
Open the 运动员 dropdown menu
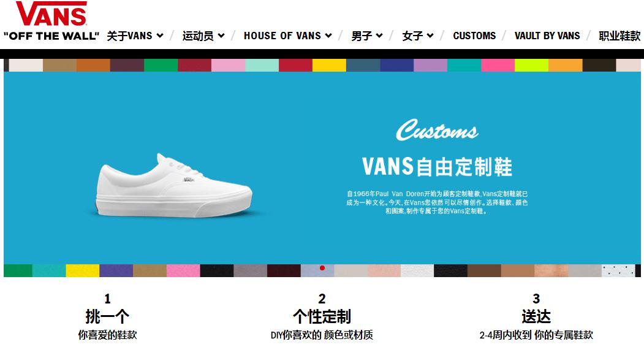point(203,36)
